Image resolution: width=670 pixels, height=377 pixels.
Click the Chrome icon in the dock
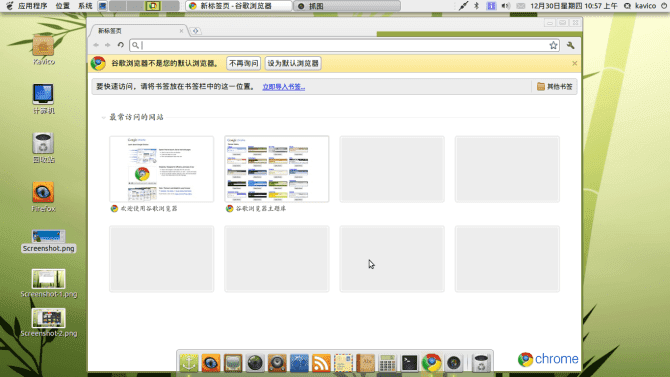coord(432,363)
